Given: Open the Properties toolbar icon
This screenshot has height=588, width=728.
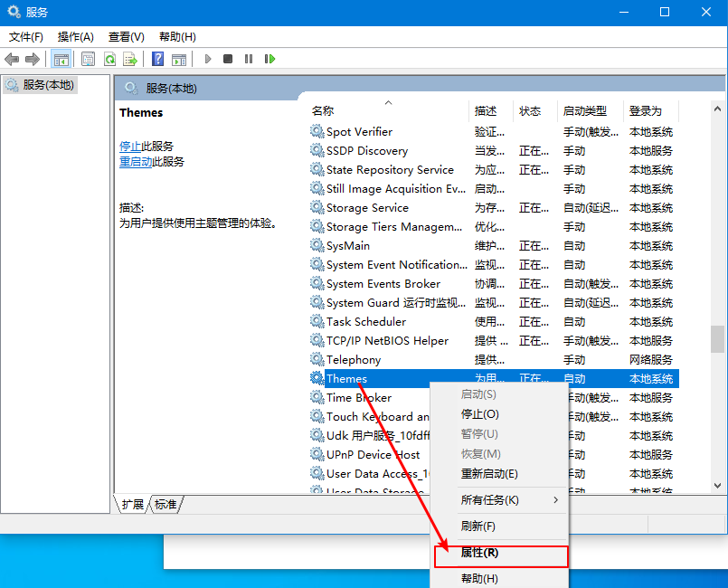Looking at the screenshot, I should [x=88, y=59].
